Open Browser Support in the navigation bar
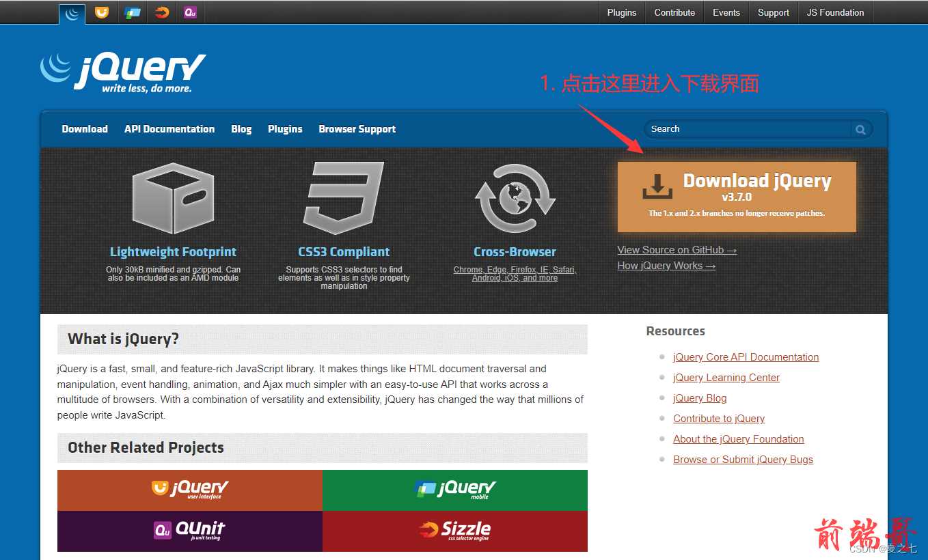This screenshot has height=560, width=928. 357,129
